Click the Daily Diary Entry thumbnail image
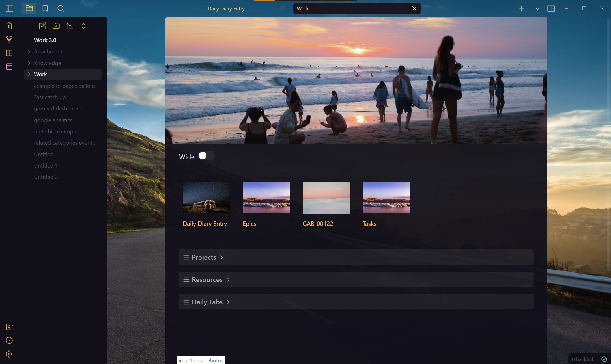This screenshot has width=611, height=364. pyautogui.click(x=206, y=198)
